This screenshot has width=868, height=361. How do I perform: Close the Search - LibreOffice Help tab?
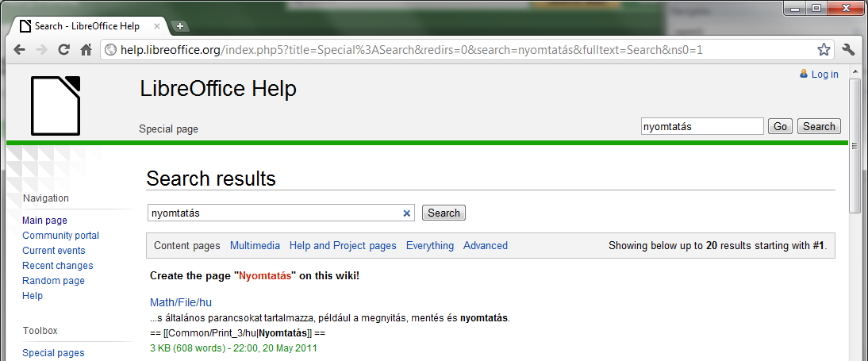click(x=156, y=26)
